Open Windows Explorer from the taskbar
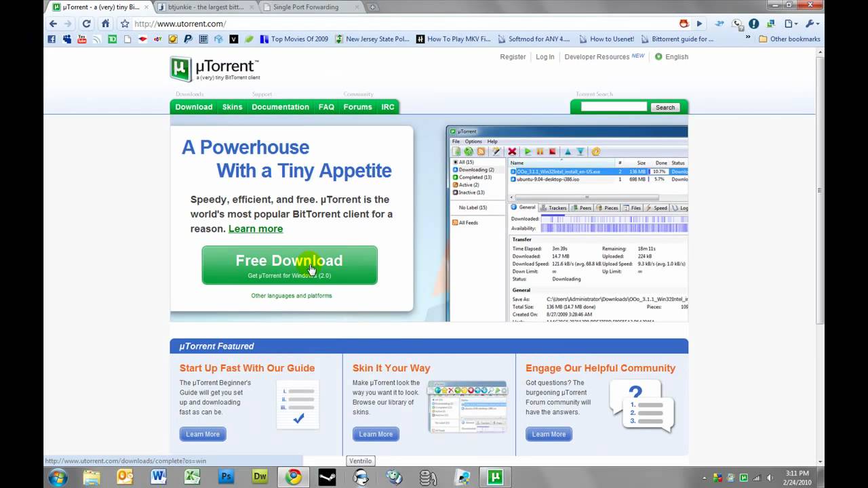This screenshot has width=868, height=488. pos(92,477)
